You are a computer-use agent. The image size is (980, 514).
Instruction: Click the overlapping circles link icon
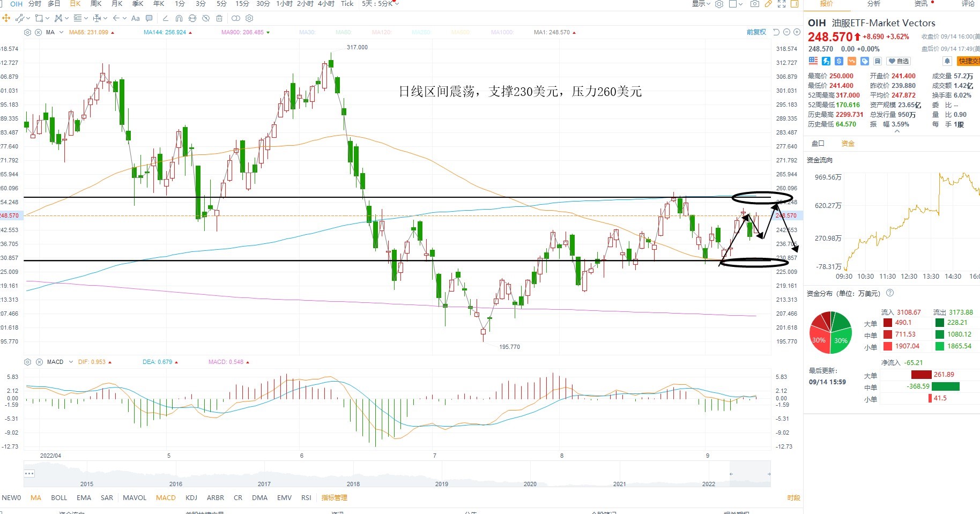(235, 18)
